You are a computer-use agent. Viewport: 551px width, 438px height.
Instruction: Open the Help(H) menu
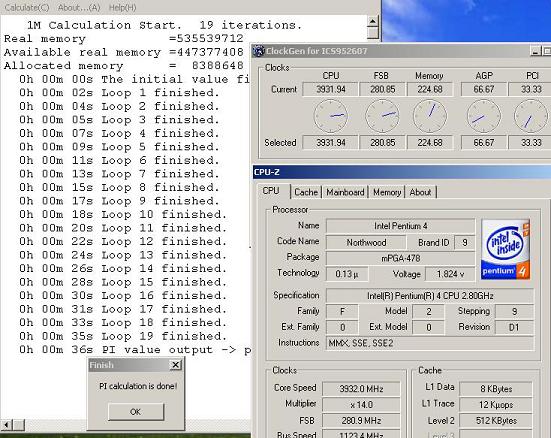pos(122,7)
